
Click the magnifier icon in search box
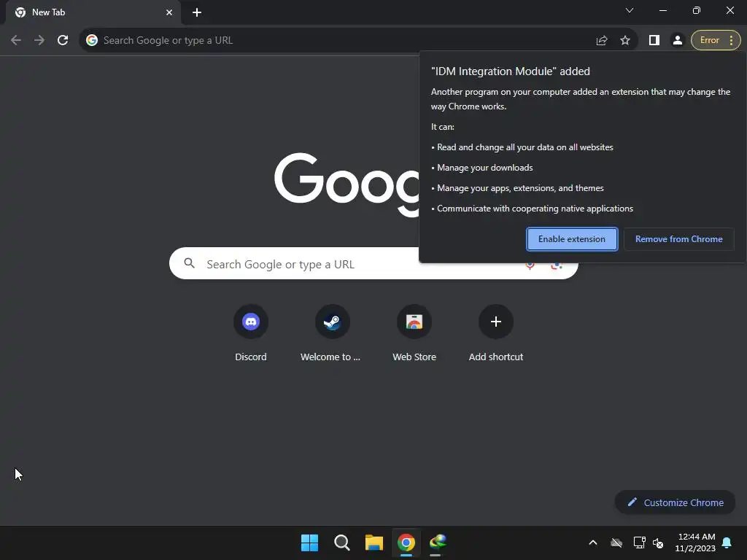[x=189, y=263]
